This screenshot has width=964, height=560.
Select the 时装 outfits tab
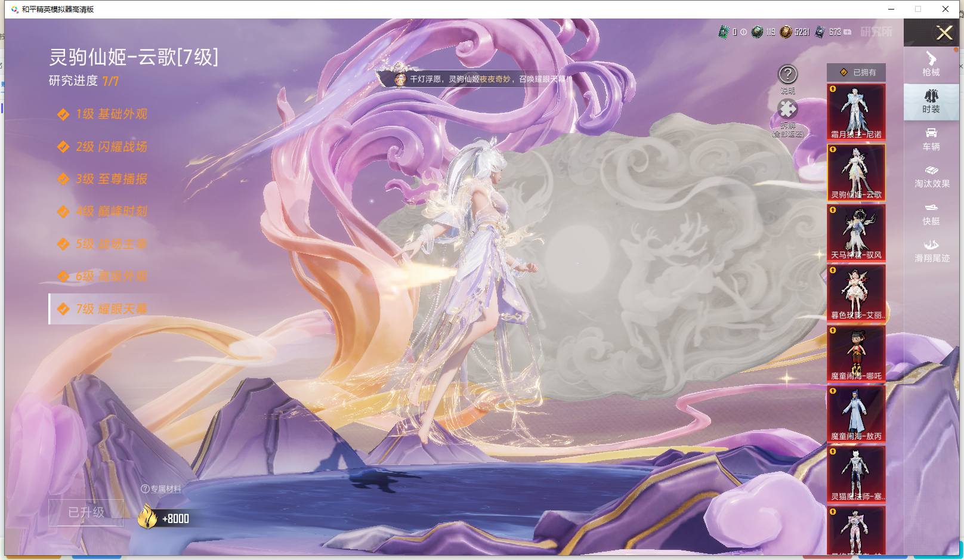coord(931,101)
